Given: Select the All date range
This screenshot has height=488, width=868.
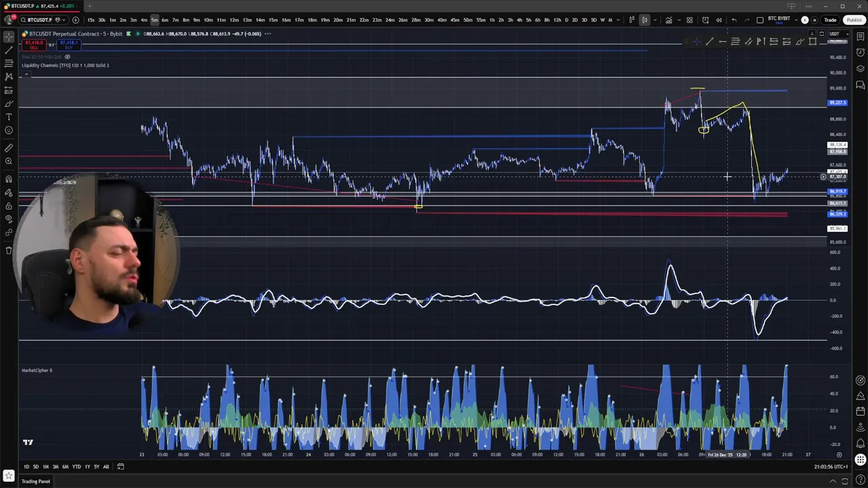Looking at the screenshot, I should (106, 466).
